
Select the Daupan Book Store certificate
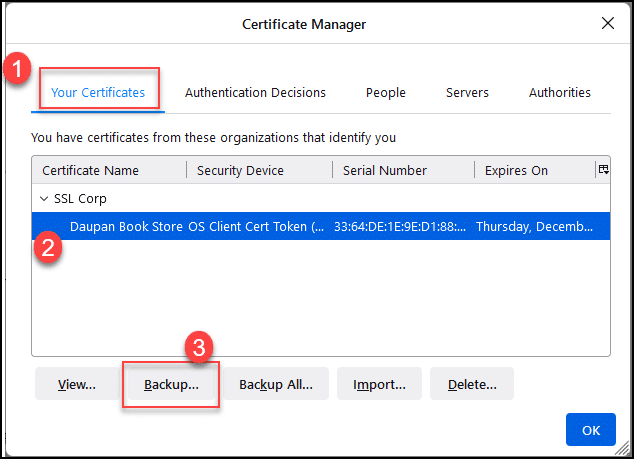(126, 227)
